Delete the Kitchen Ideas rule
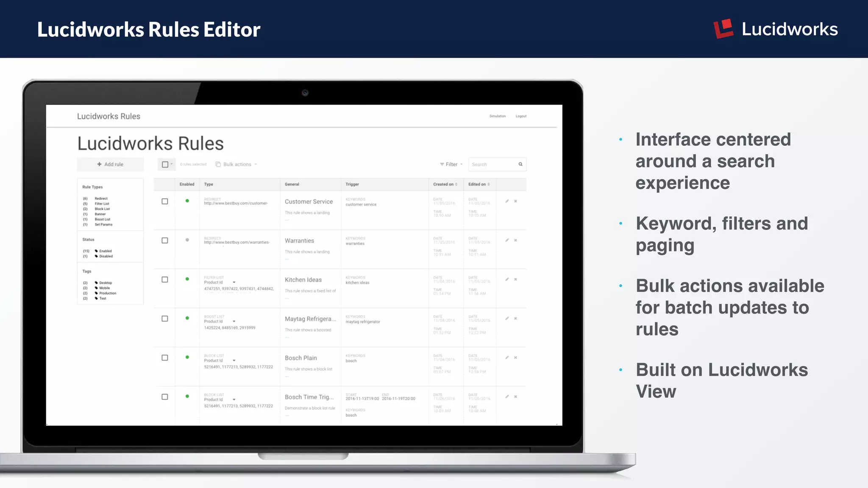The image size is (868, 488). click(x=516, y=279)
